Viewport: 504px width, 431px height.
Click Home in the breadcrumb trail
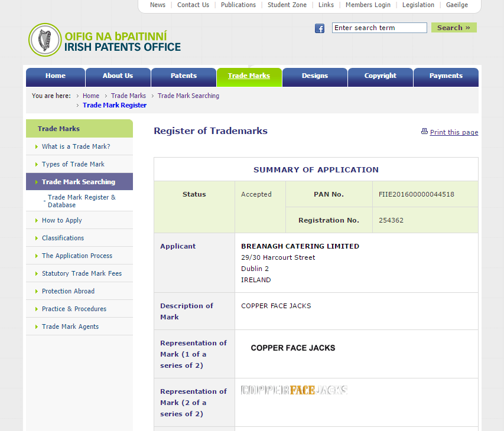91,96
